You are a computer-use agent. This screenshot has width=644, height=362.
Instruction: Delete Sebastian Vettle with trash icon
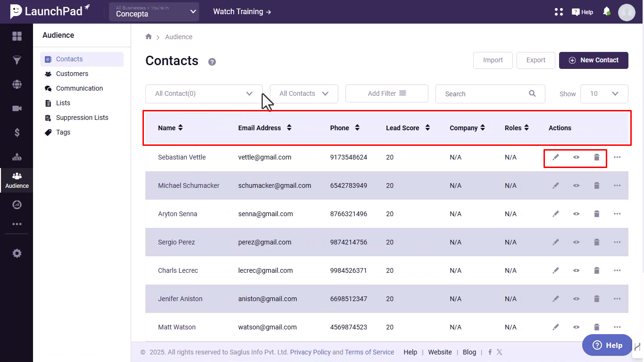pyautogui.click(x=597, y=157)
